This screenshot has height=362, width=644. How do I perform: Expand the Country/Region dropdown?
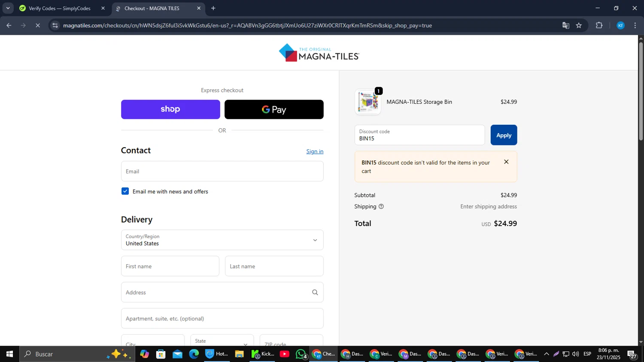pyautogui.click(x=222, y=240)
